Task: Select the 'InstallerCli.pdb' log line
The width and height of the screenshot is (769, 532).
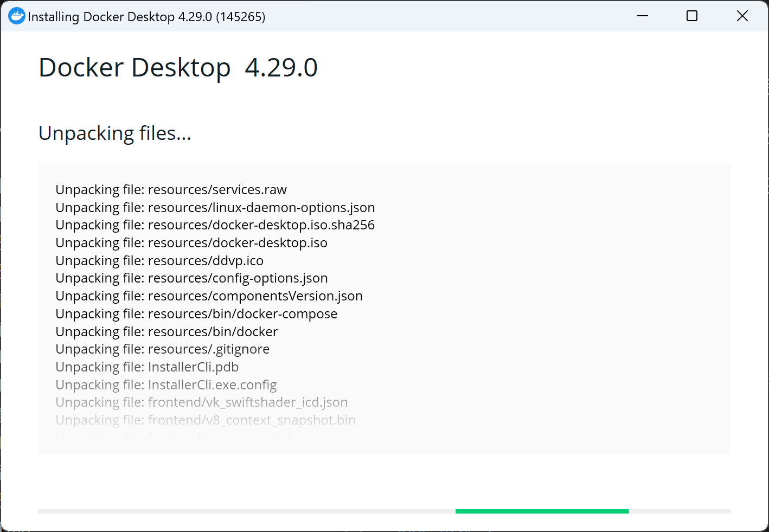Action: pos(147,367)
